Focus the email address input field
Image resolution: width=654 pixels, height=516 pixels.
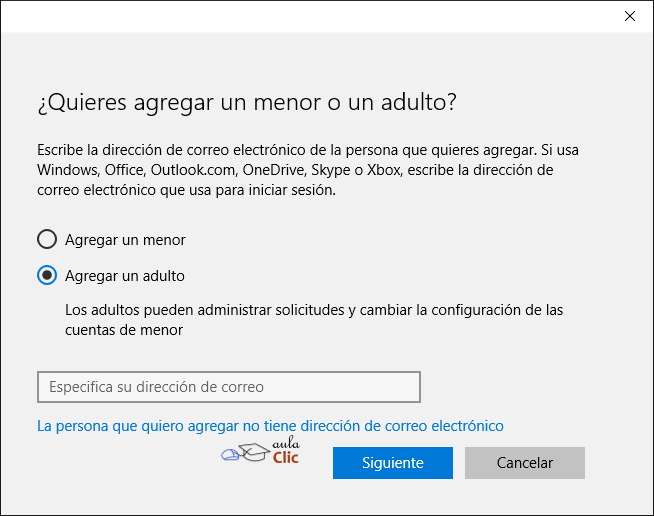228,386
